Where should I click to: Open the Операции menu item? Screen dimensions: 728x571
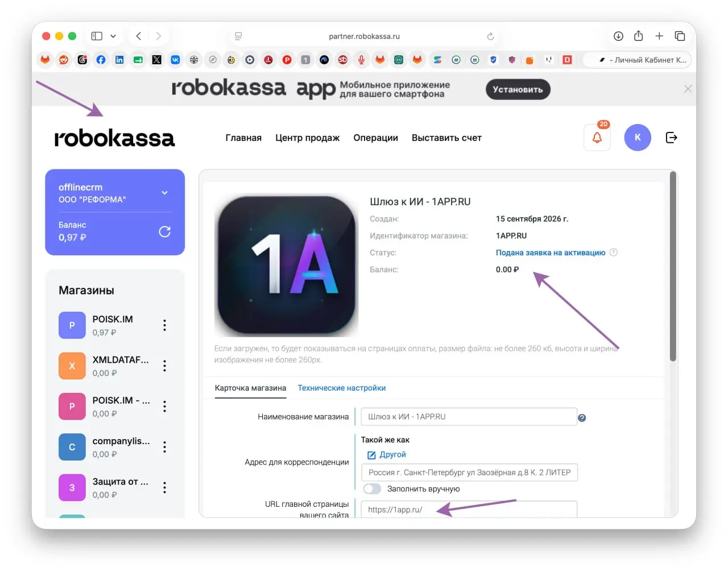pyautogui.click(x=375, y=138)
